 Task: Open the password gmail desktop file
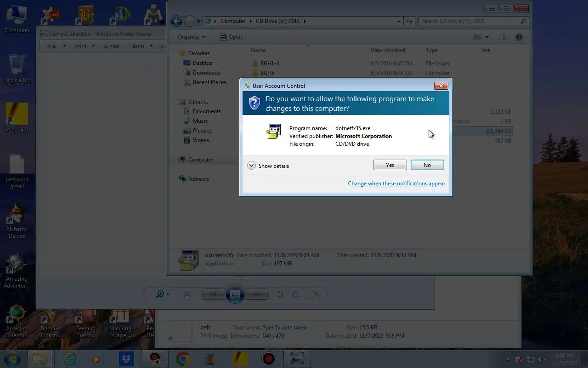(x=17, y=171)
